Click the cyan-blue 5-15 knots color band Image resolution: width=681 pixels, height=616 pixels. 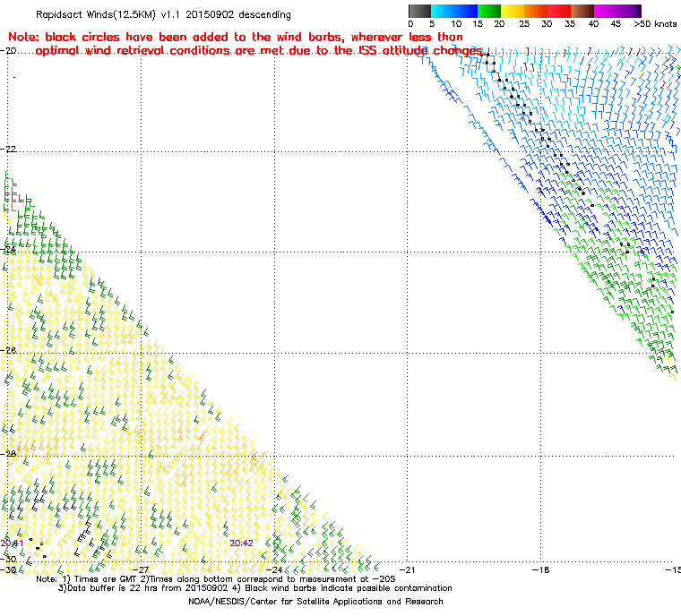[x=454, y=11]
